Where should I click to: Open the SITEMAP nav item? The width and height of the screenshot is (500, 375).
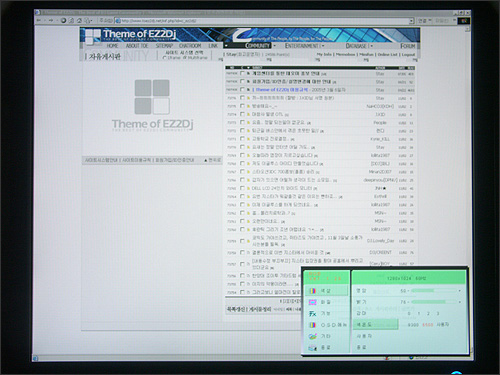[164, 46]
